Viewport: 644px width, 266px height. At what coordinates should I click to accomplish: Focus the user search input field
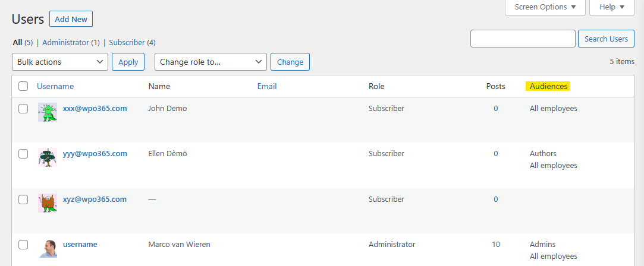point(523,39)
